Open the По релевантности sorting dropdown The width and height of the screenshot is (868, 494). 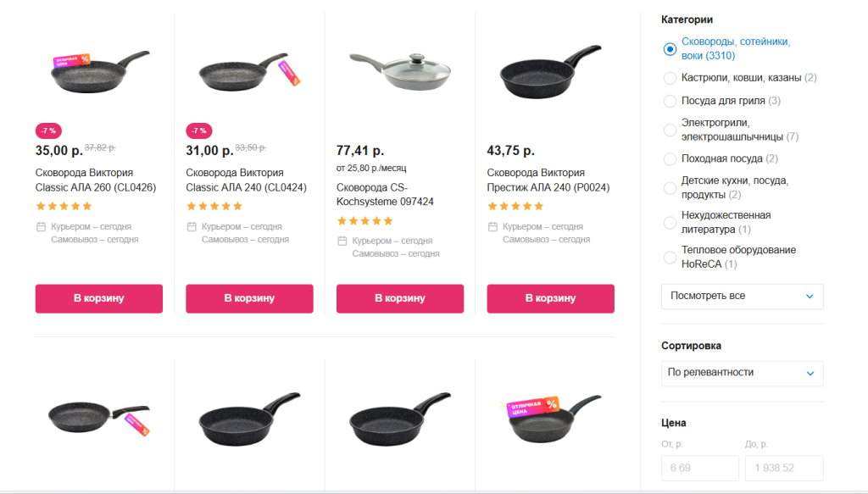click(x=742, y=373)
